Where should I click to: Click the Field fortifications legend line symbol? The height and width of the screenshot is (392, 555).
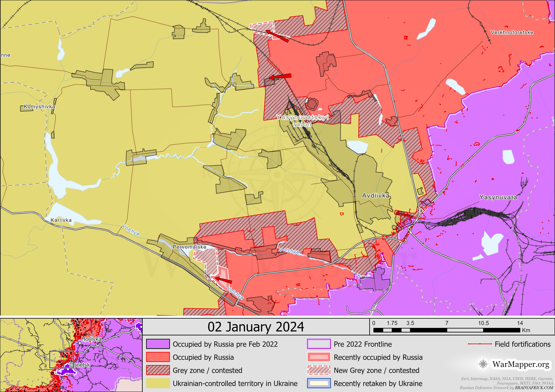click(480, 344)
